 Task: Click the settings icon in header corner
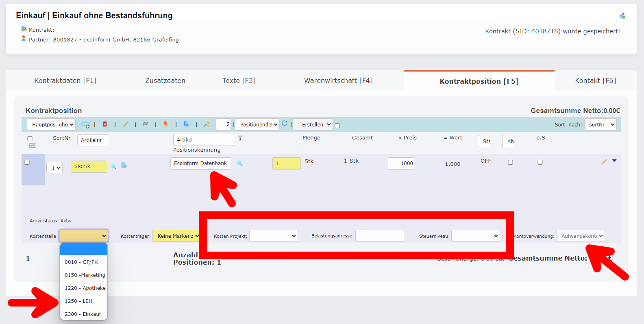click(622, 16)
